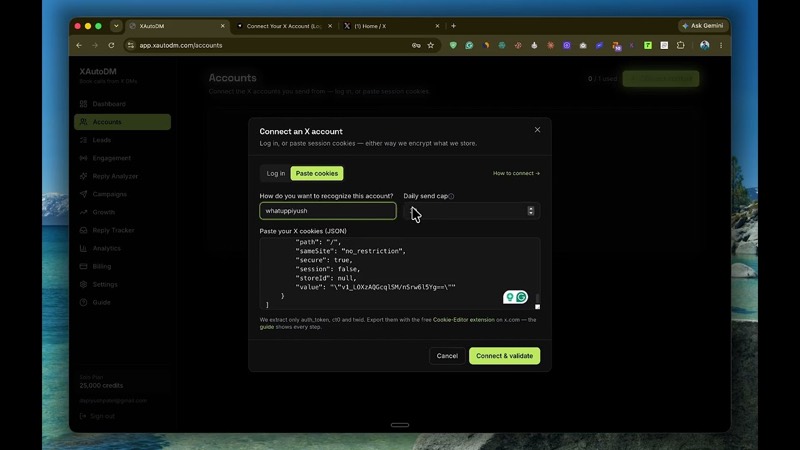Open the password key icon in address bar

pyautogui.click(x=416, y=45)
